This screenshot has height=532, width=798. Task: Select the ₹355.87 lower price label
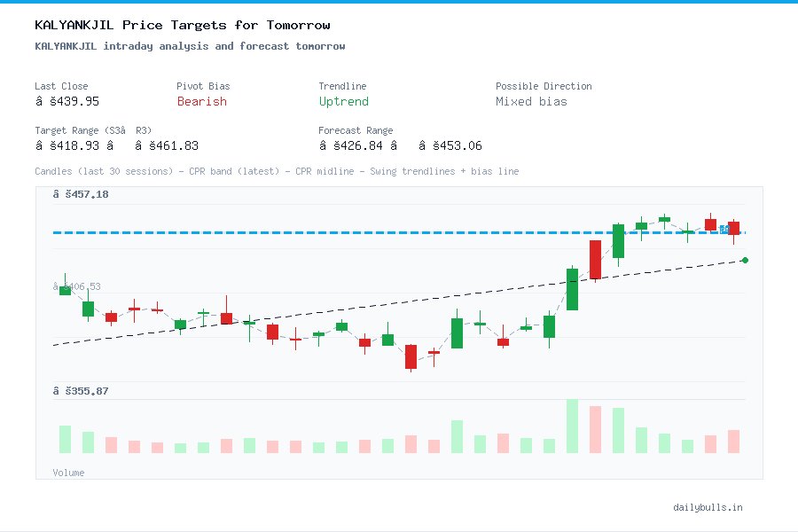tap(83, 390)
